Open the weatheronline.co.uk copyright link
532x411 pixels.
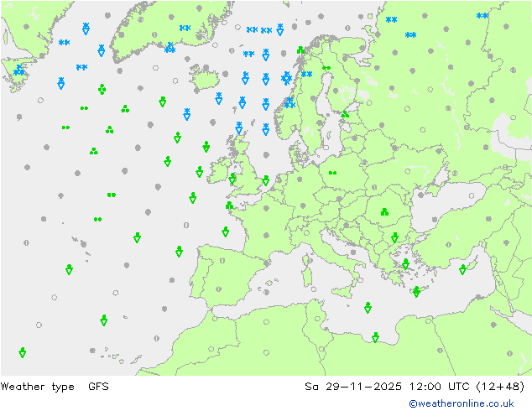[462, 403]
